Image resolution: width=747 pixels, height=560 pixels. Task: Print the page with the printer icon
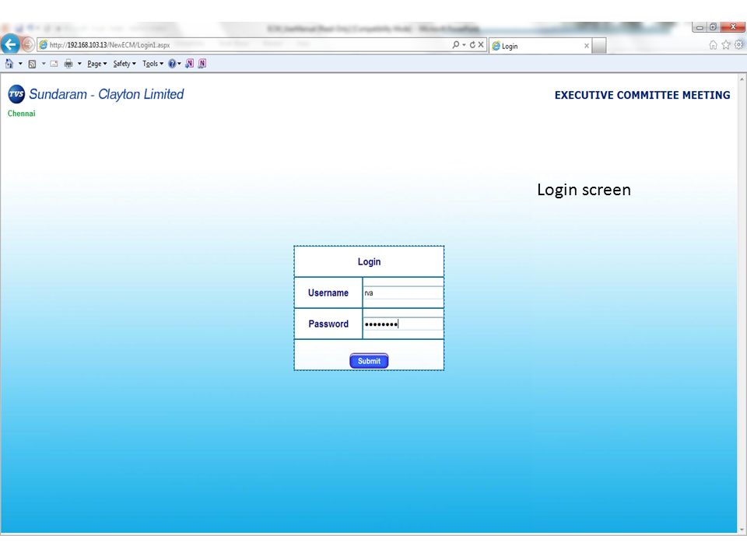pyautogui.click(x=68, y=63)
